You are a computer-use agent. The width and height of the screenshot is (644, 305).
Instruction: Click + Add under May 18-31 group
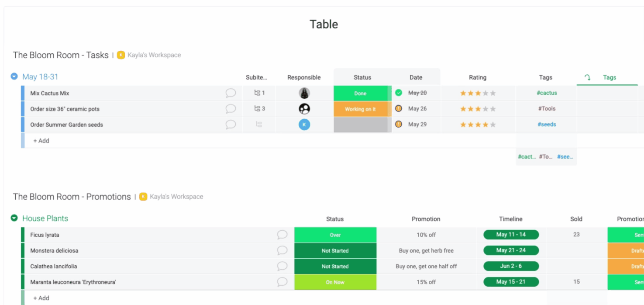tap(41, 141)
